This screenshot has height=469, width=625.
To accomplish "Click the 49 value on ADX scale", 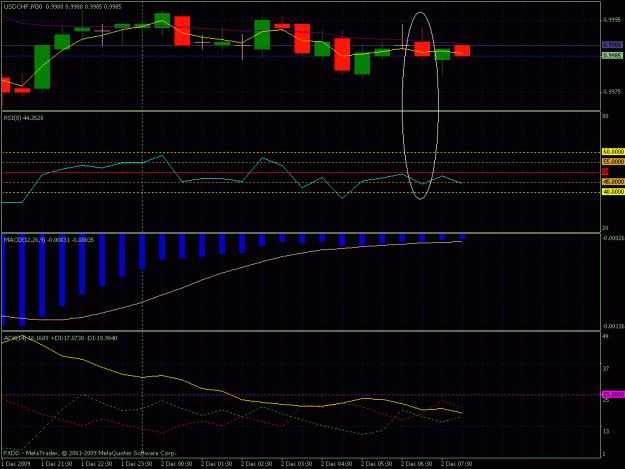I will tap(605, 337).
